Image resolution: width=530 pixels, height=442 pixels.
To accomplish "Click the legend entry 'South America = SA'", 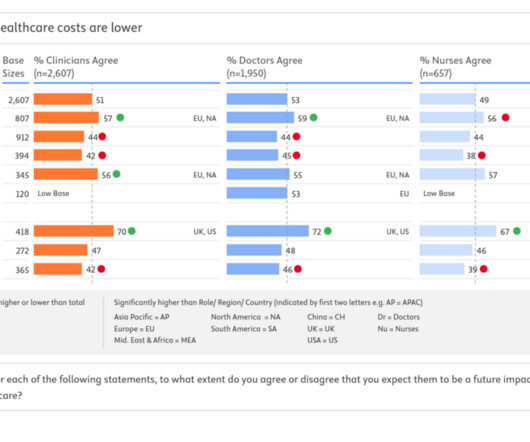I will click(244, 329).
